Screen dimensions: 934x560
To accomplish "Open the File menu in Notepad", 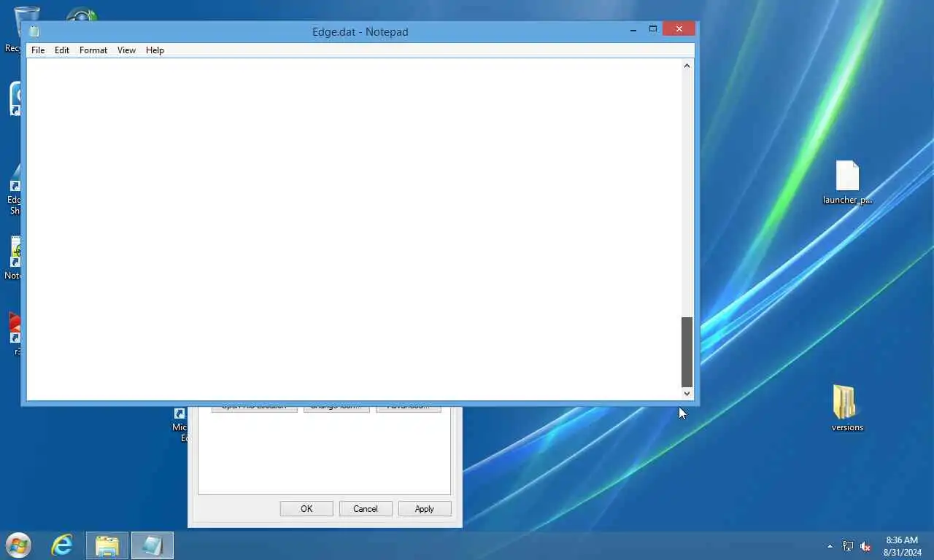I will coord(38,50).
